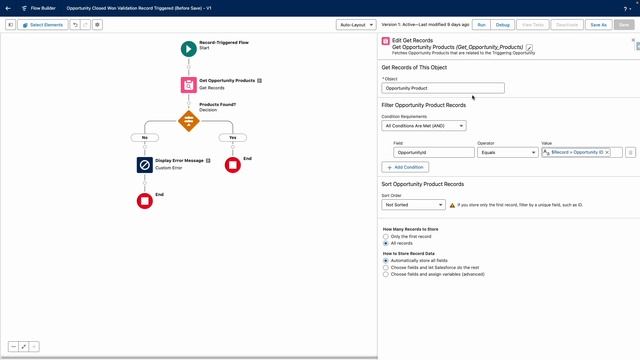Click the Debug button
The width and height of the screenshot is (640, 360).
coord(502,25)
